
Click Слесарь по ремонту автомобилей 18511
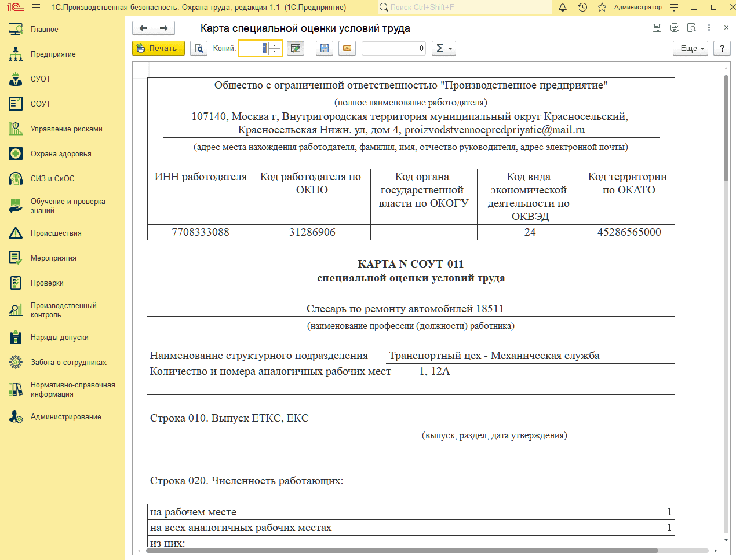[405, 309]
